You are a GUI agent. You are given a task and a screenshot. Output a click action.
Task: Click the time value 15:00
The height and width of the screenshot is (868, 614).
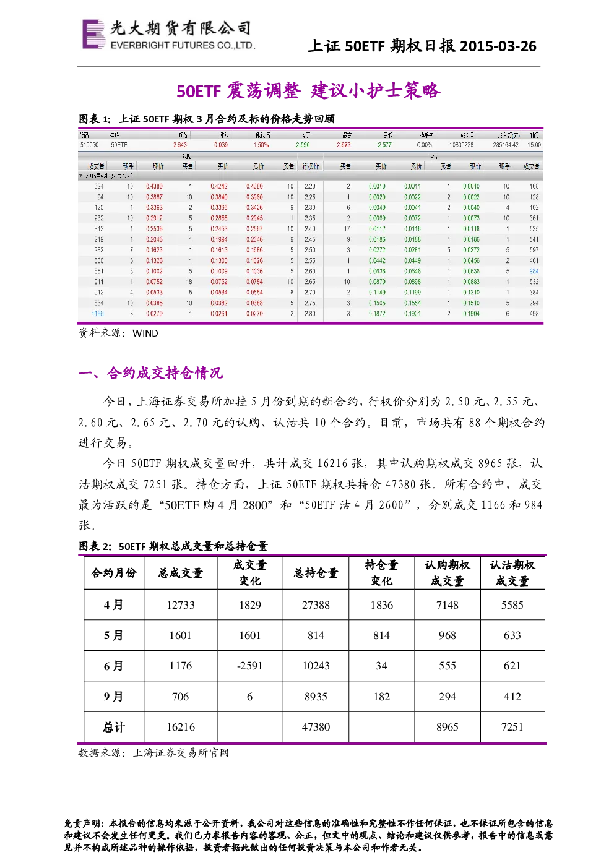pyautogui.click(x=534, y=145)
